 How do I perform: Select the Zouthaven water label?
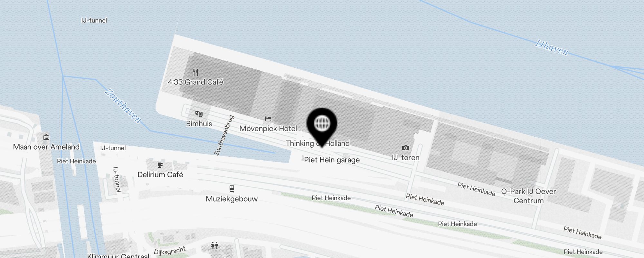(123, 106)
